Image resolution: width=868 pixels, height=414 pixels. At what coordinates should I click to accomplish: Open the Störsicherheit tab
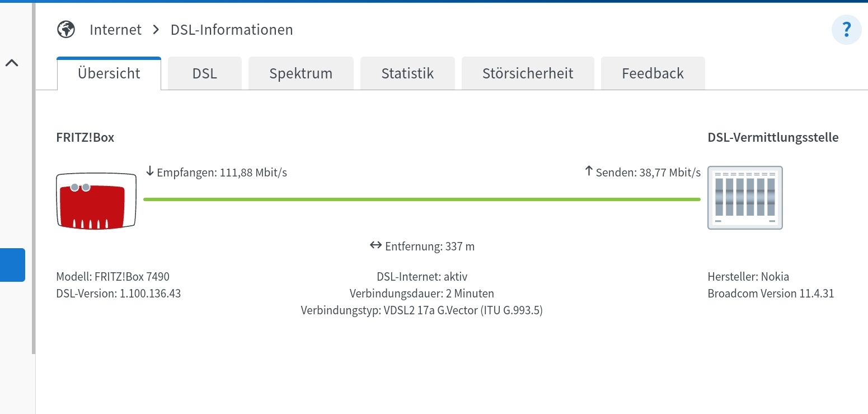click(527, 73)
